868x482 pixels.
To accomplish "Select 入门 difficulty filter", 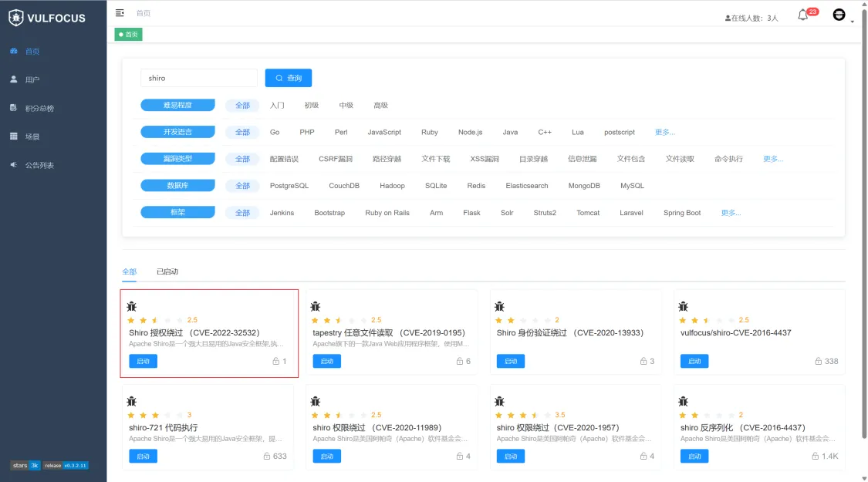I will (277, 105).
